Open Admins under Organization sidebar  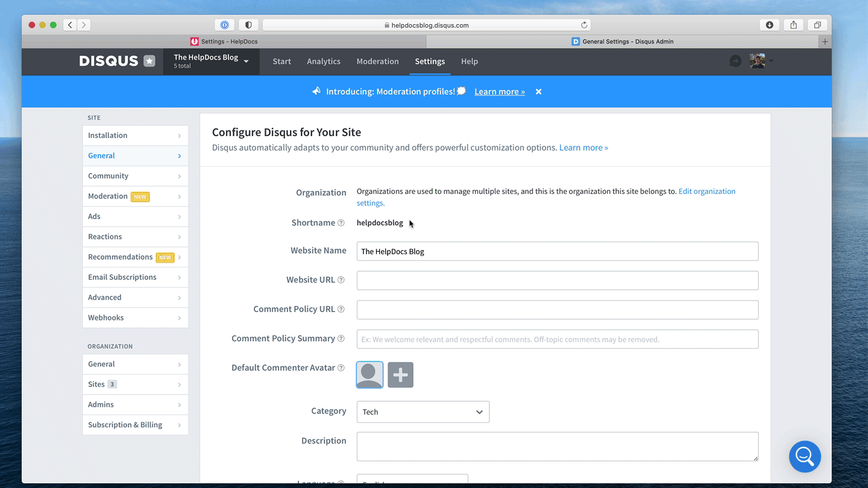(135, 405)
